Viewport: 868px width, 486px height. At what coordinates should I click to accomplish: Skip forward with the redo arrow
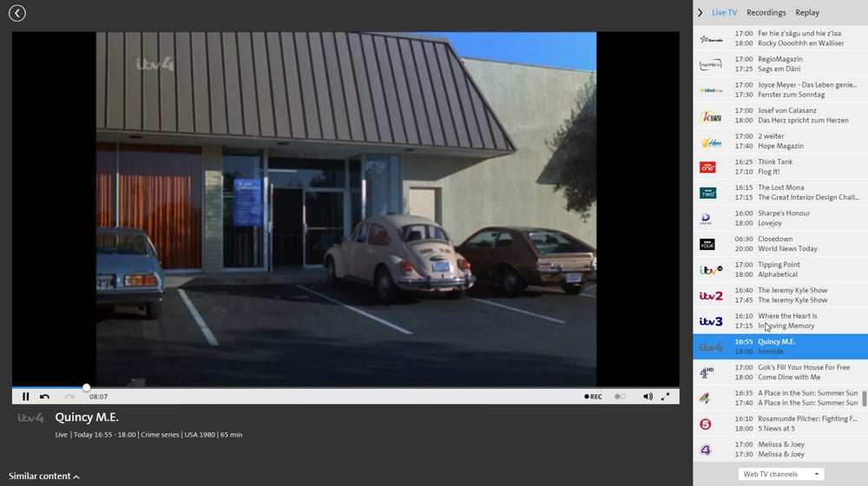click(x=69, y=397)
